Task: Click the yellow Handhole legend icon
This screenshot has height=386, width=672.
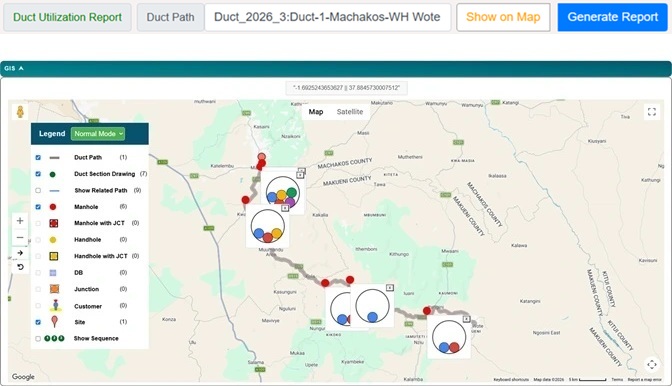Action: pyautogui.click(x=53, y=240)
